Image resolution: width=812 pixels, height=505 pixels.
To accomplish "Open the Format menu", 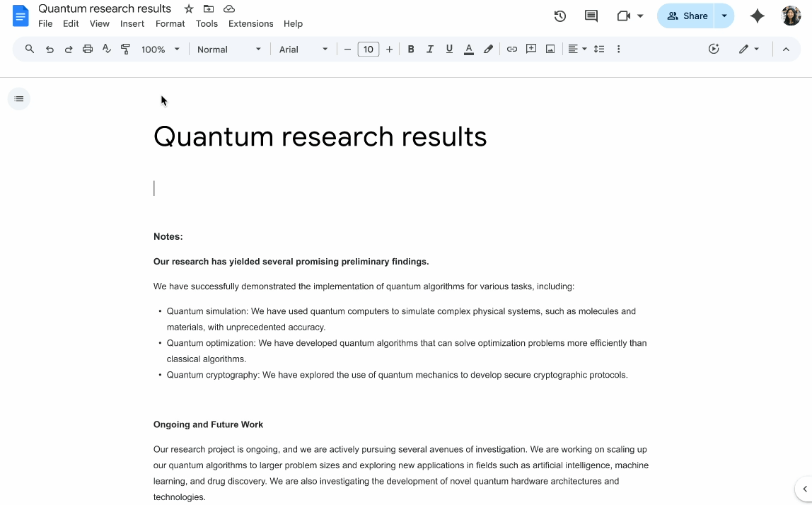I will (x=170, y=23).
